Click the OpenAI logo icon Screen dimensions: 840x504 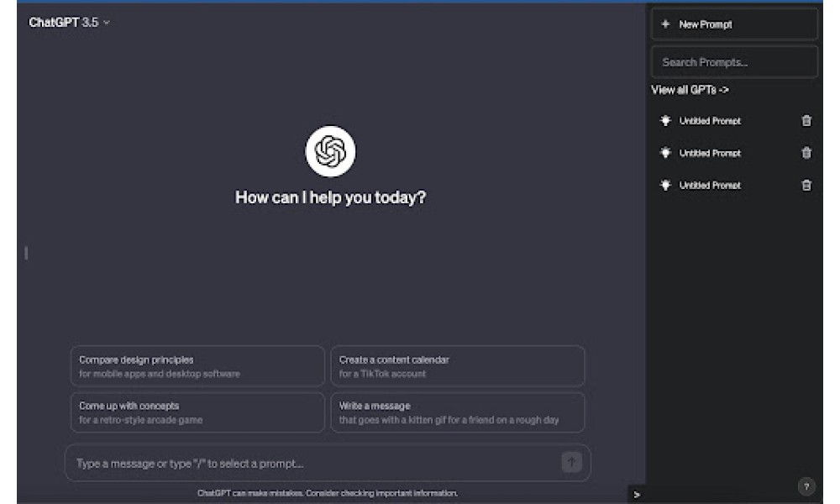[330, 151]
